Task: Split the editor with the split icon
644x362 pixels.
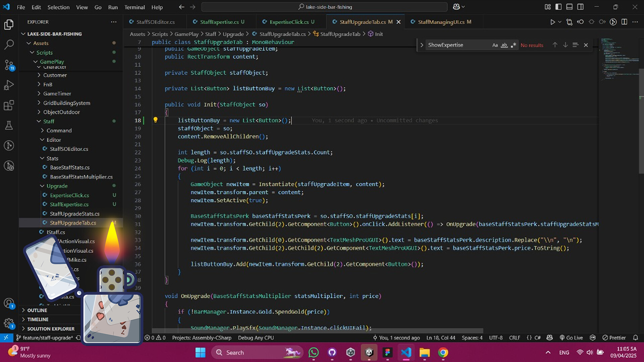Action: (x=624, y=21)
